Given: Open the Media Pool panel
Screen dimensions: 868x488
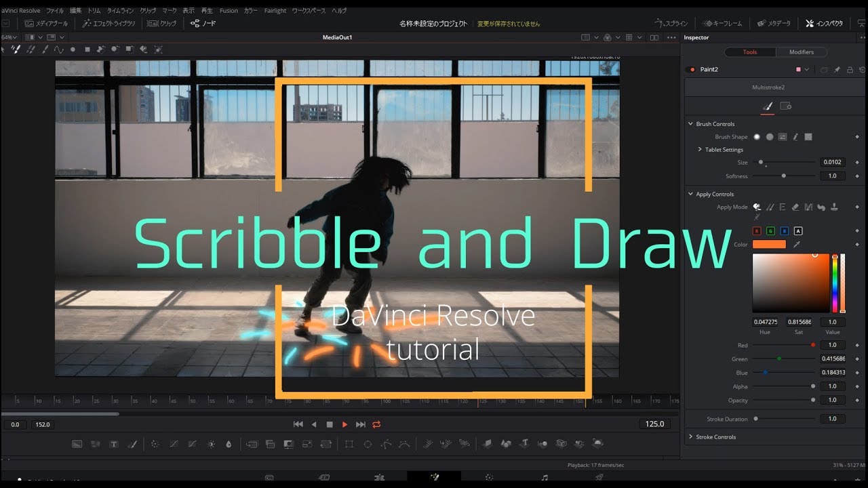Looking at the screenshot, I should coord(46,23).
